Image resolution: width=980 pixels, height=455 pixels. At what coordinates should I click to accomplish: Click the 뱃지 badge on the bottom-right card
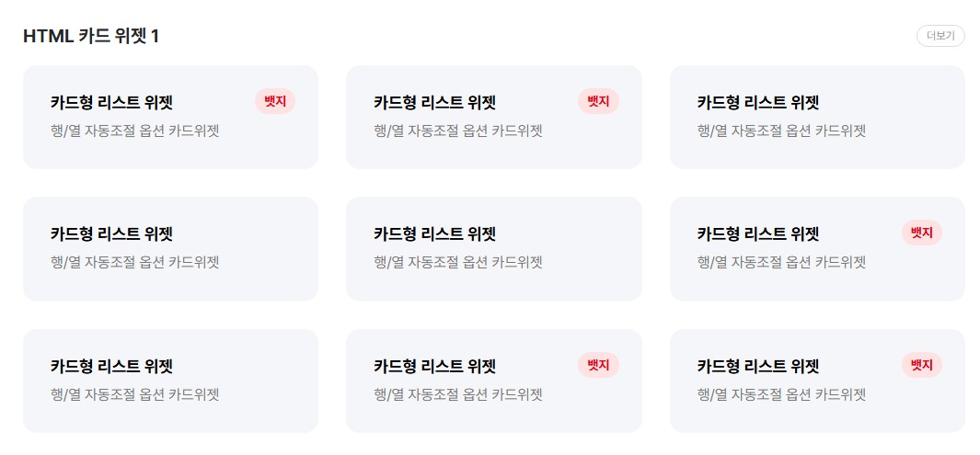pos(921,365)
